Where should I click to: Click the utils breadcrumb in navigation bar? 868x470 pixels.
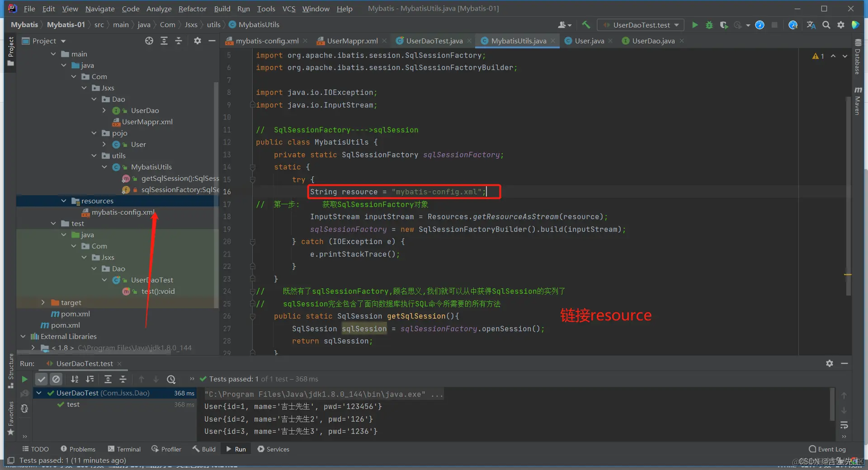click(x=213, y=25)
